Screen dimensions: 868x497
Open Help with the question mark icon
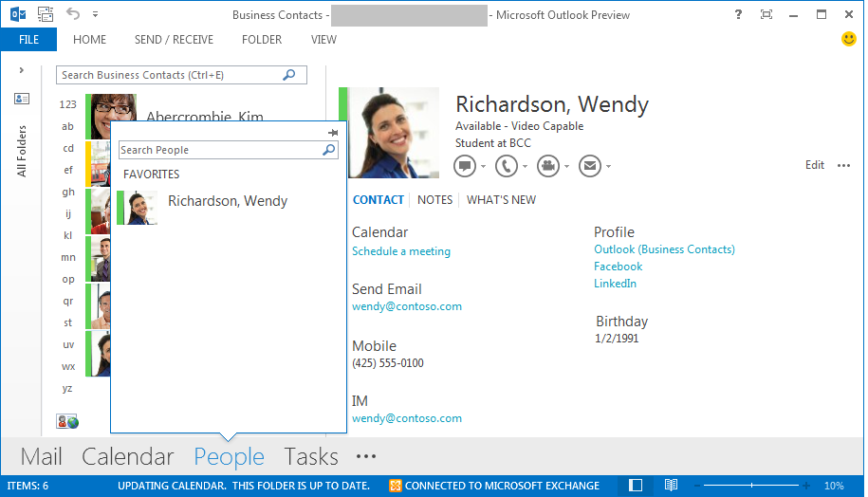(739, 14)
